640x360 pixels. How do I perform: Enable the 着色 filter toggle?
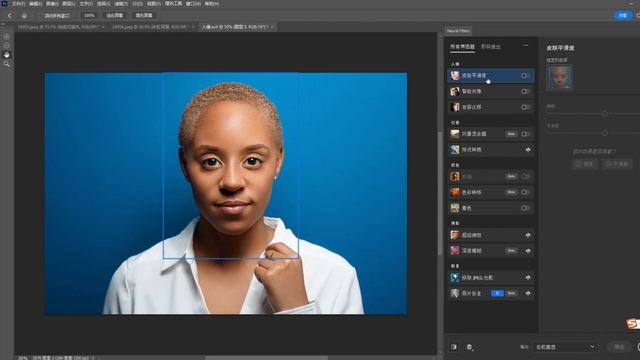click(525, 208)
